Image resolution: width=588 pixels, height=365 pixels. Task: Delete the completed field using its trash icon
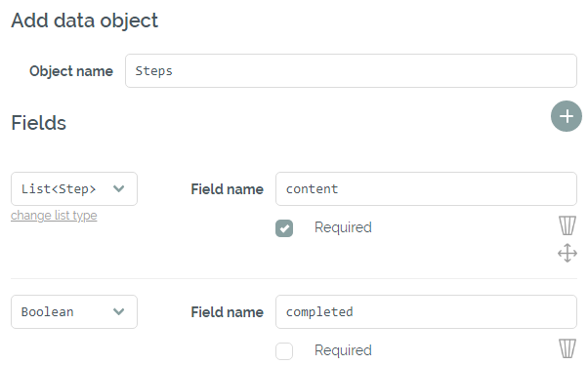[x=567, y=348]
